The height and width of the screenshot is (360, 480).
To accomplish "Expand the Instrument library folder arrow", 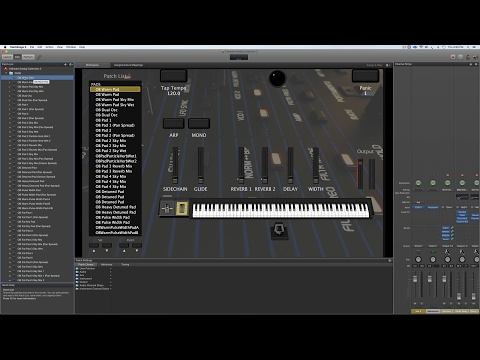I will pyautogui.click(x=110, y=279).
